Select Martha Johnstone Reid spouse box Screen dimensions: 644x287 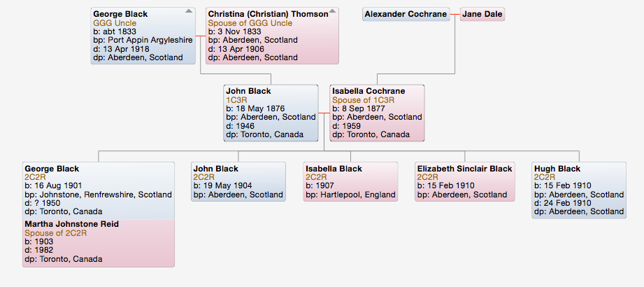click(99, 241)
